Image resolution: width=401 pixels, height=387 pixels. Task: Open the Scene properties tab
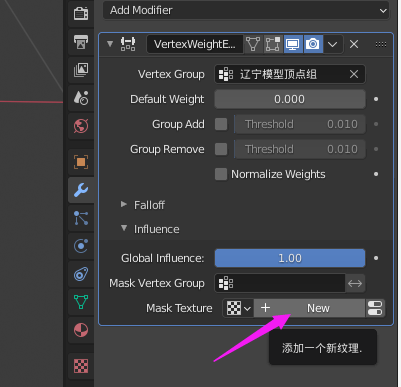(x=81, y=98)
